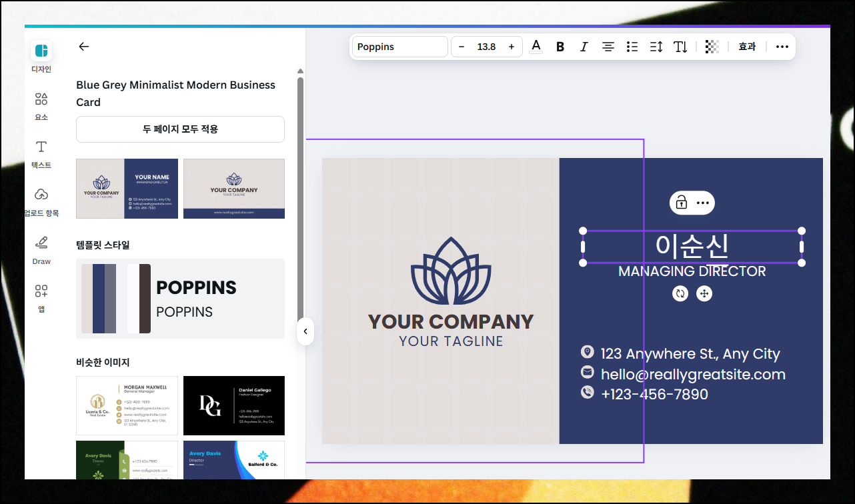Viewport: 855px width, 504px height.
Task: Select the back page template thumbnail
Action: tap(234, 189)
